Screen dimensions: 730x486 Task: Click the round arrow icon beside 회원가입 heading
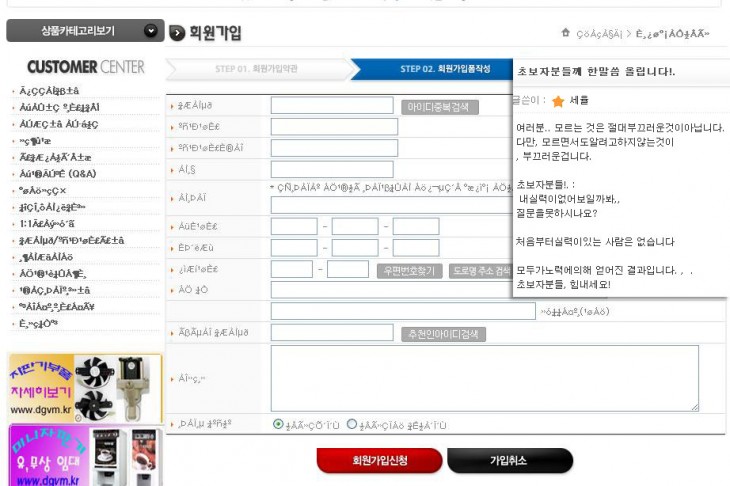(177, 33)
